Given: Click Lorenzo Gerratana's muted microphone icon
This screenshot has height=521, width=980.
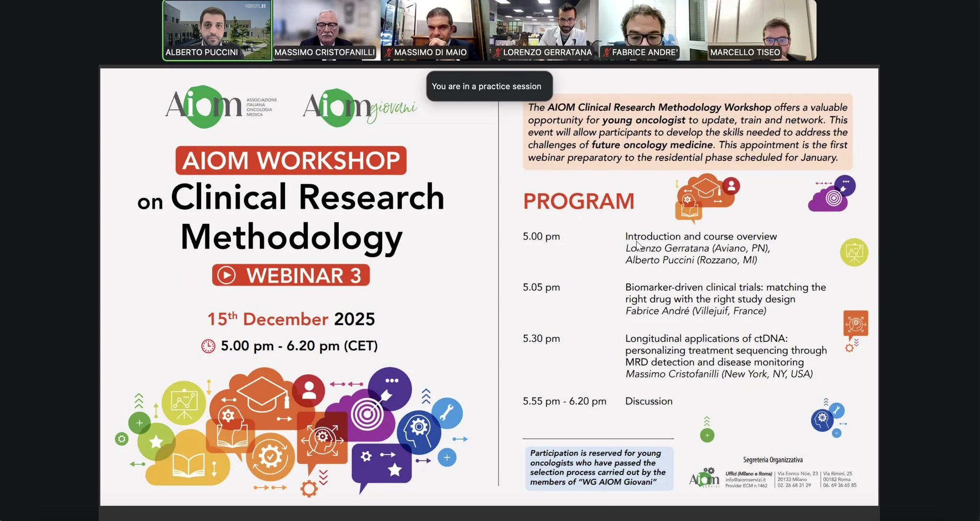Looking at the screenshot, I should tap(498, 53).
